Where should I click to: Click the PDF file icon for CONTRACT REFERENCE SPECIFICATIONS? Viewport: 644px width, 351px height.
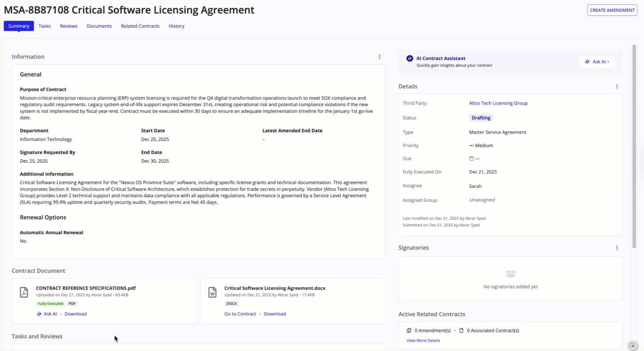(x=24, y=292)
